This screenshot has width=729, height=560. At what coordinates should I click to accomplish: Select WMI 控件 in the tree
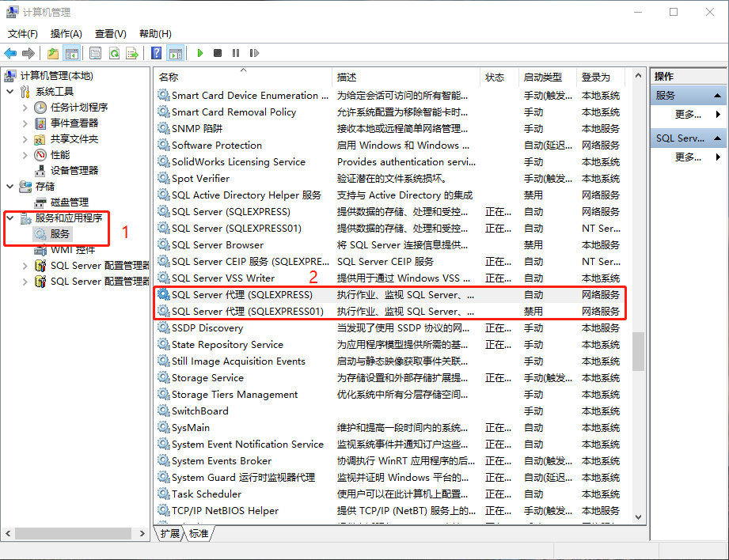[73, 250]
